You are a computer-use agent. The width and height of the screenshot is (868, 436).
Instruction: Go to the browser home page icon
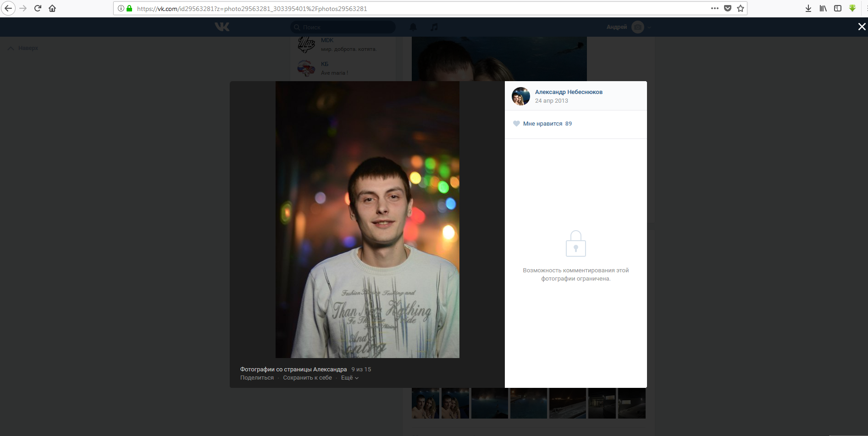52,8
